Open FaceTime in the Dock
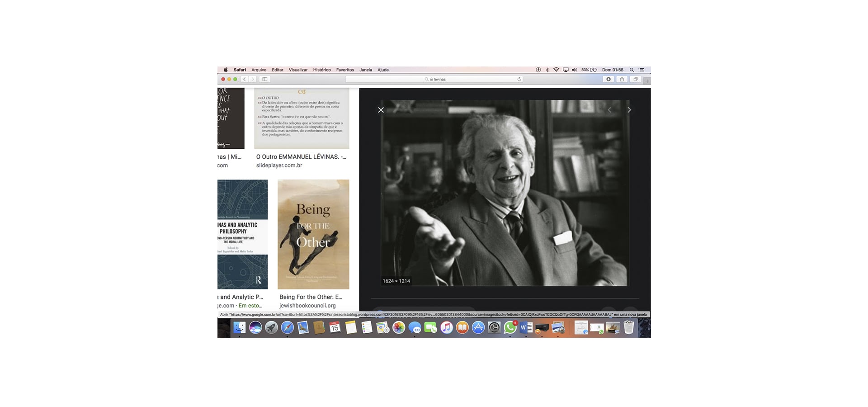Viewport: 868px width, 407px height. tap(430, 327)
